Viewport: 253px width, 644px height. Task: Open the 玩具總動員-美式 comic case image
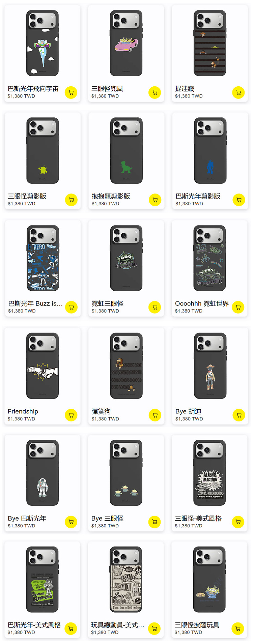coord(126,579)
